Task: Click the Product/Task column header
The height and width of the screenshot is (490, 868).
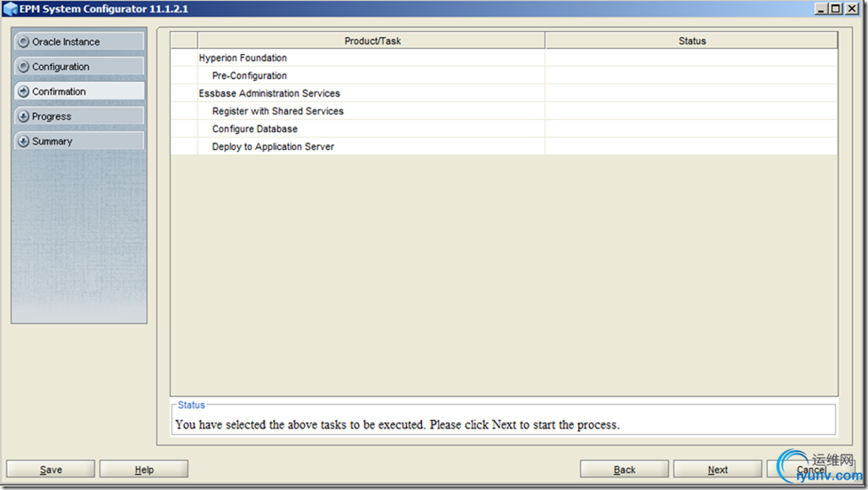Action: tap(371, 40)
